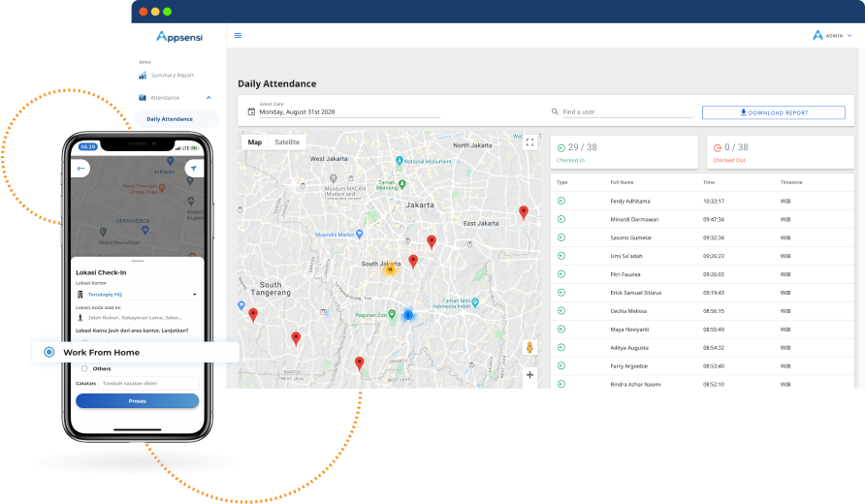This screenshot has height=504, width=865.
Task: Open the hamburger menu in the top bar
Action: 238,36
